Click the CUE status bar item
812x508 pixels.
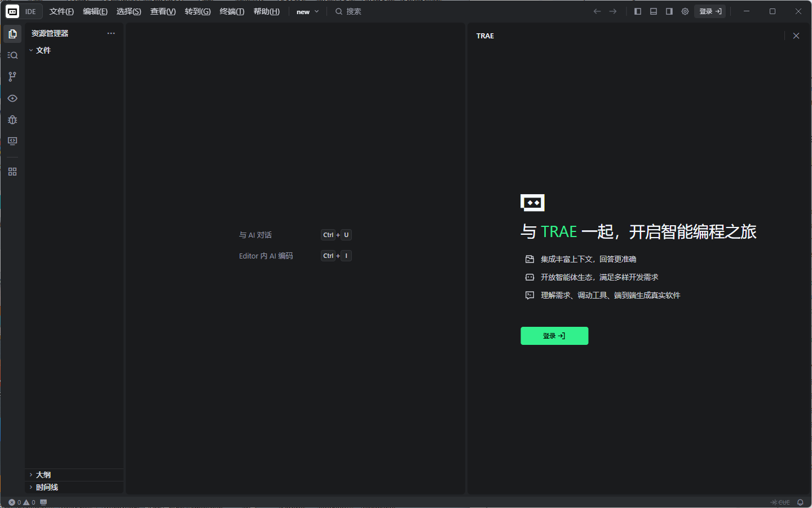pos(780,502)
